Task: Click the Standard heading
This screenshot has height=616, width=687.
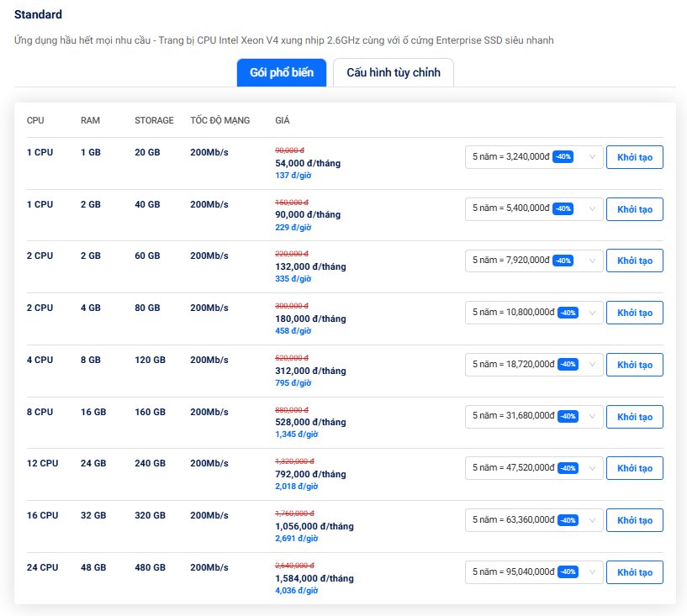Action: pyautogui.click(x=38, y=14)
